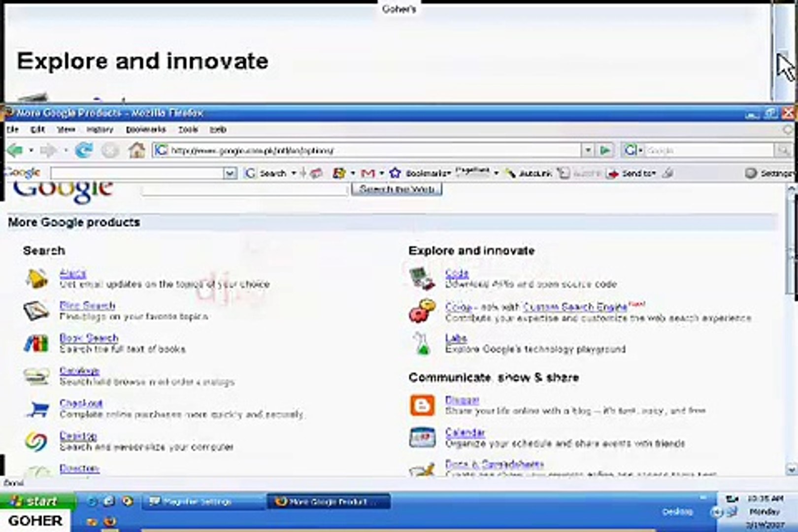Click the Checkout shopping cart icon
This screenshot has width=798, height=532.
tap(37, 409)
